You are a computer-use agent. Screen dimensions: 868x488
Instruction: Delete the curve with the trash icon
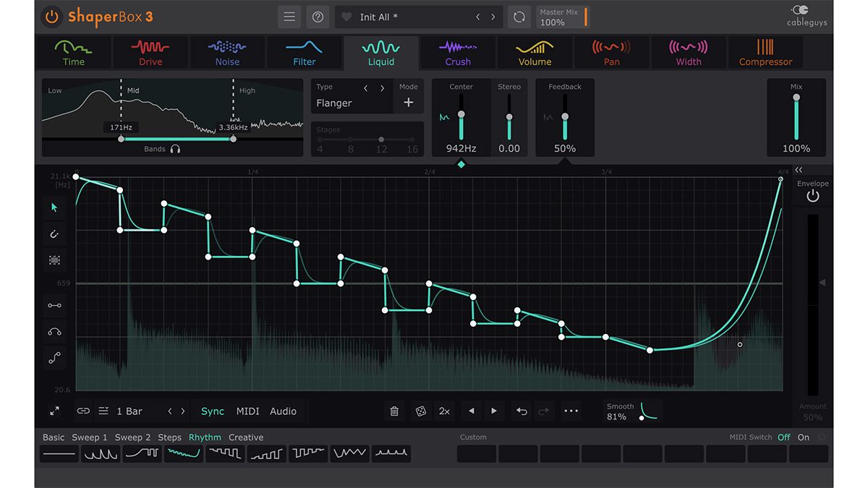coord(394,411)
